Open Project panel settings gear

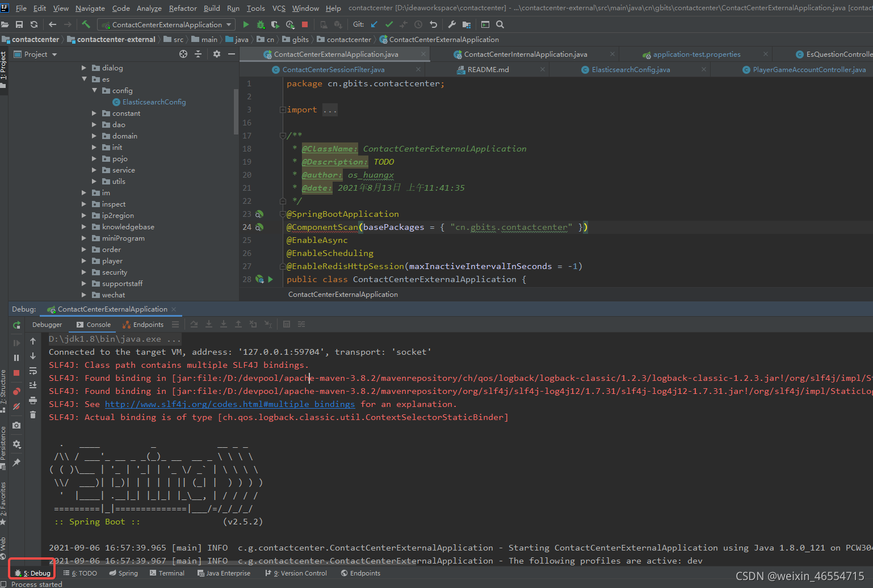click(x=216, y=54)
